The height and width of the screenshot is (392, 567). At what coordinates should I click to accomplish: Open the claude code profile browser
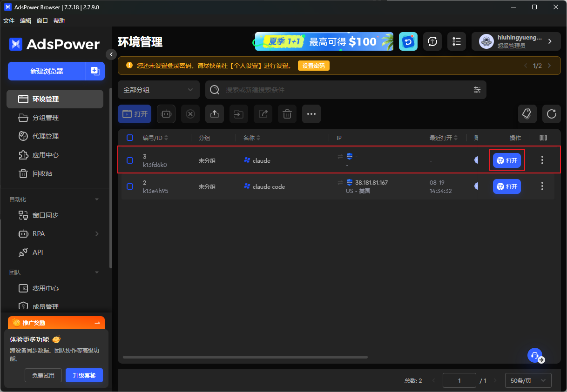(x=507, y=186)
